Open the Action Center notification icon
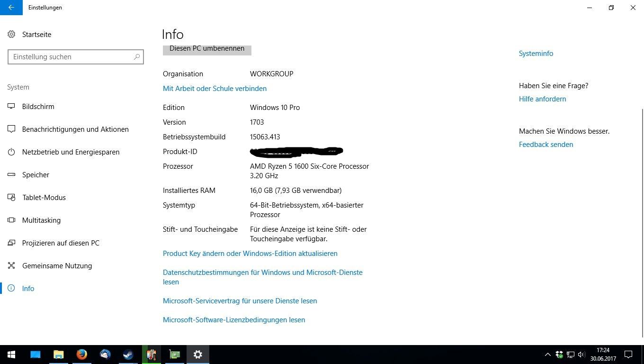The width and height of the screenshot is (644, 364). point(628,355)
